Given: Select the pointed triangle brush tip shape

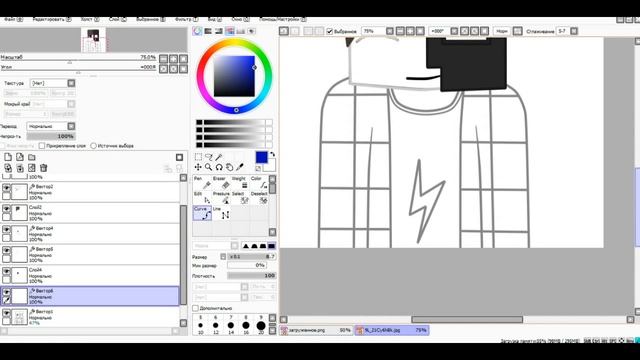Looking at the screenshot, I should click(x=246, y=246).
